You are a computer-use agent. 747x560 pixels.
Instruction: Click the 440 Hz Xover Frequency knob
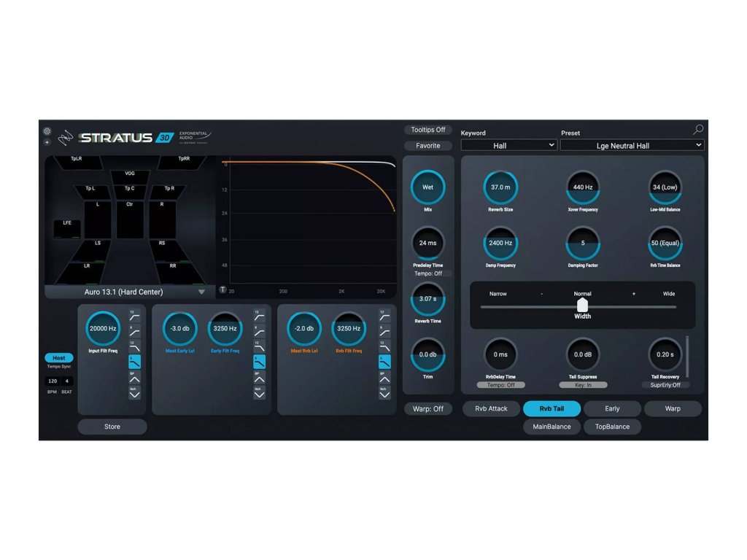click(x=583, y=187)
